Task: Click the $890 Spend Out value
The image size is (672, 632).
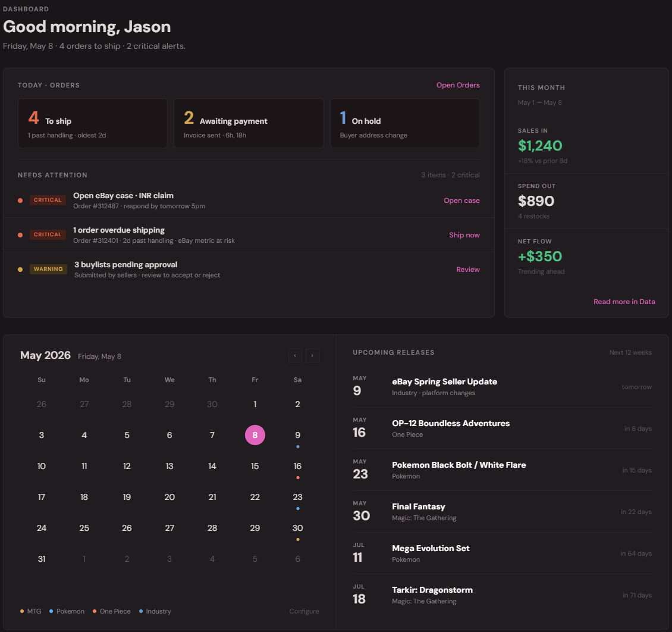Action: point(536,201)
